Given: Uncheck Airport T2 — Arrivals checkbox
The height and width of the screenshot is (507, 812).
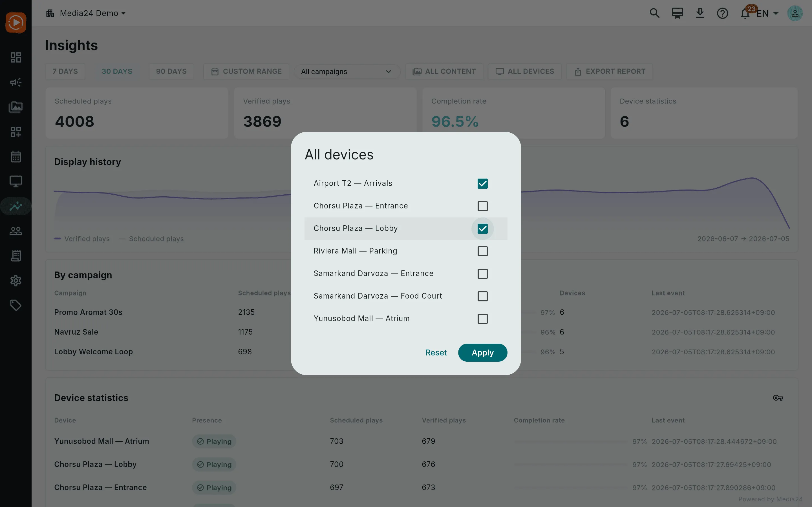Looking at the screenshot, I should [x=482, y=183].
